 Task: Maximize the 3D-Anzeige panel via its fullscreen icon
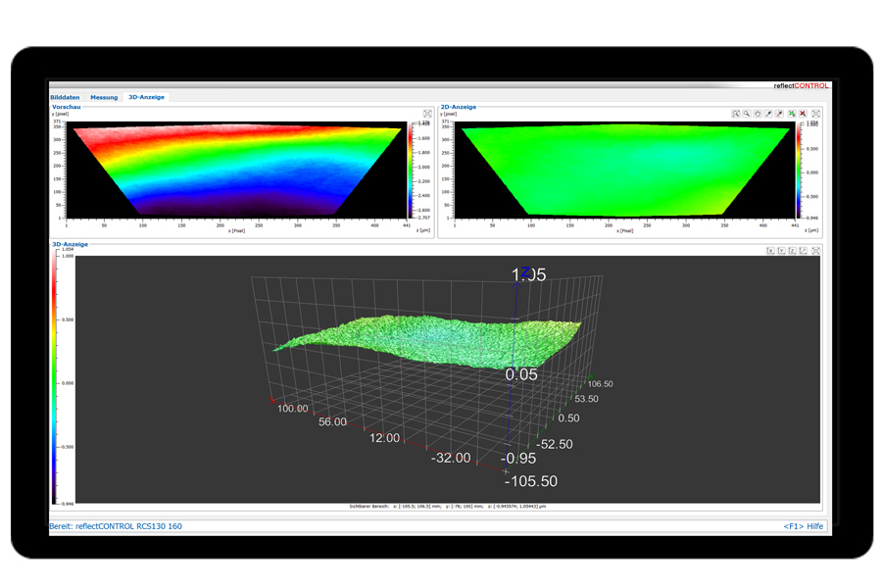815,250
